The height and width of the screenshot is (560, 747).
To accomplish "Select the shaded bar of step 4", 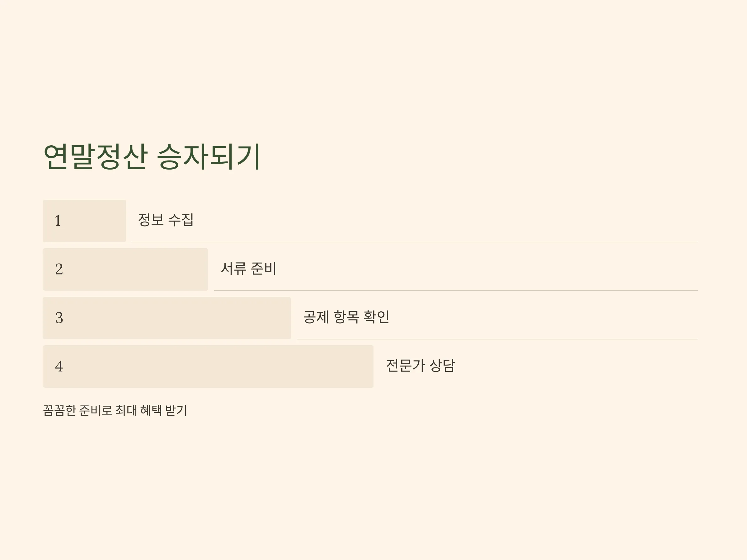I will pyautogui.click(x=208, y=366).
